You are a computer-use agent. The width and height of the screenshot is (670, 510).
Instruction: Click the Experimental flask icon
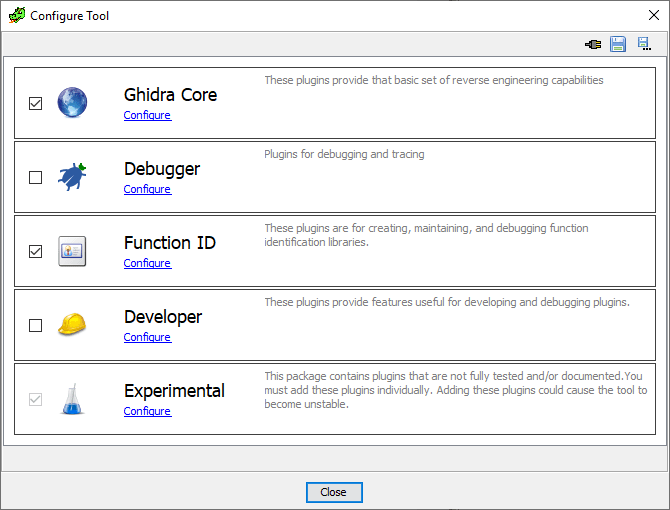point(72,399)
